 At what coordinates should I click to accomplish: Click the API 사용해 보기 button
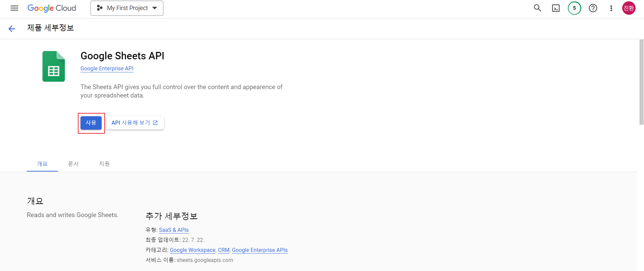[x=135, y=123]
